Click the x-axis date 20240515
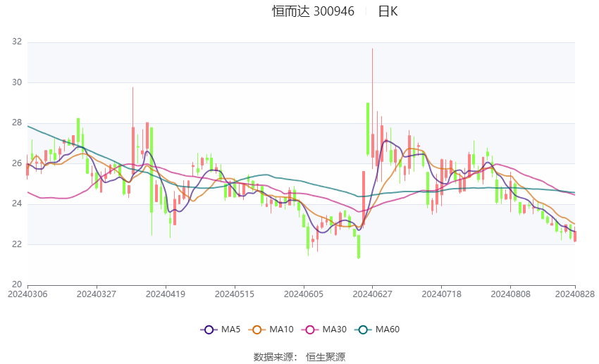 pyautogui.click(x=235, y=294)
